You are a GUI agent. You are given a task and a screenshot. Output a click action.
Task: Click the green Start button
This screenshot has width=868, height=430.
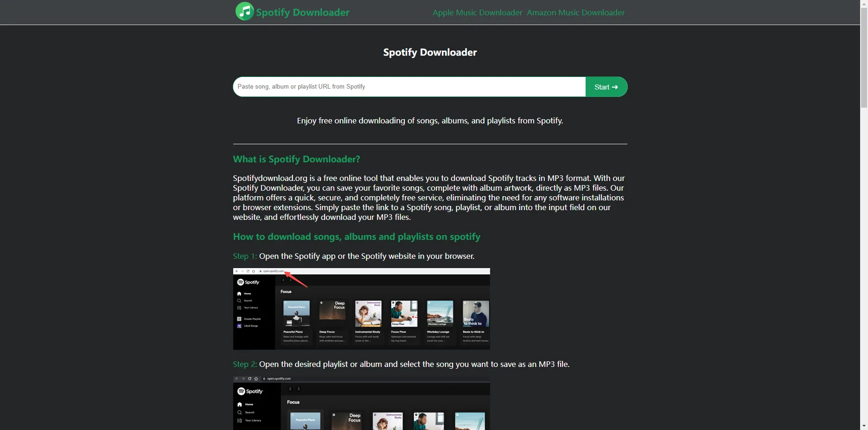pos(606,87)
